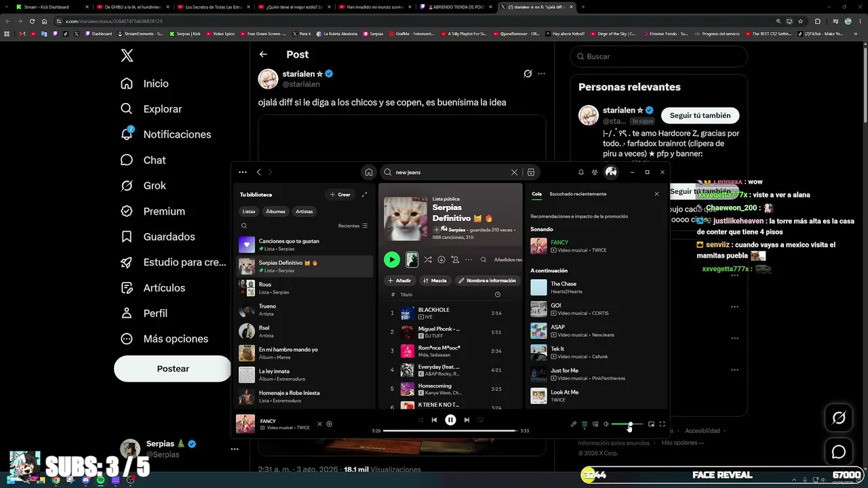The height and width of the screenshot is (488, 868).
Task: Go back from the X post
Action: 263,54
